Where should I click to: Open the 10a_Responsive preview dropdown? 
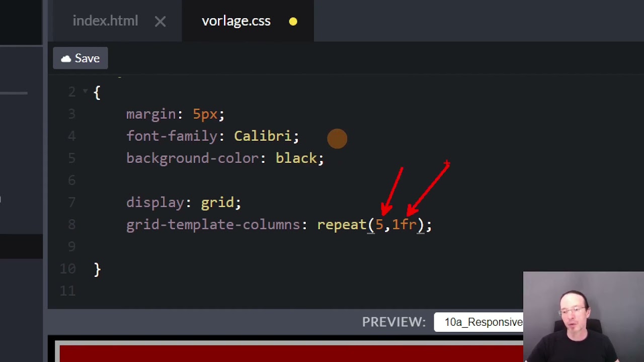tap(478, 322)
